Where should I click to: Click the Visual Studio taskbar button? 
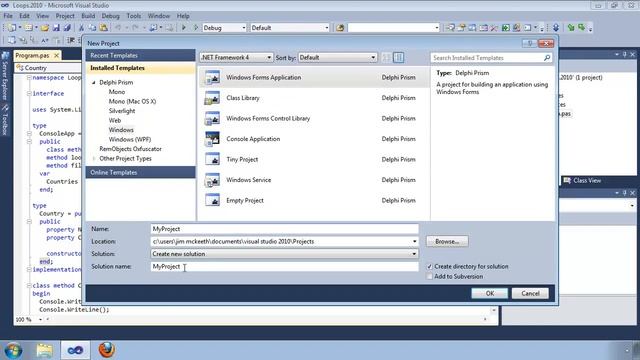[75, 350]
